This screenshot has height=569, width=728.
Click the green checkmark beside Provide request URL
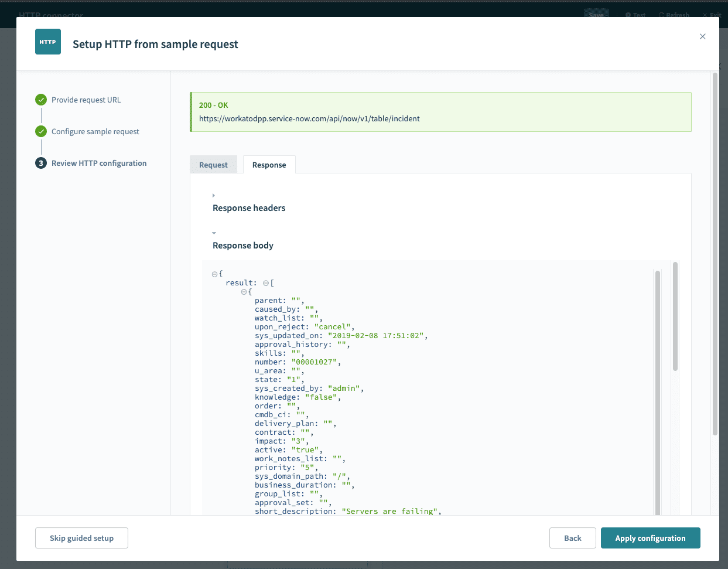[40, 100]
